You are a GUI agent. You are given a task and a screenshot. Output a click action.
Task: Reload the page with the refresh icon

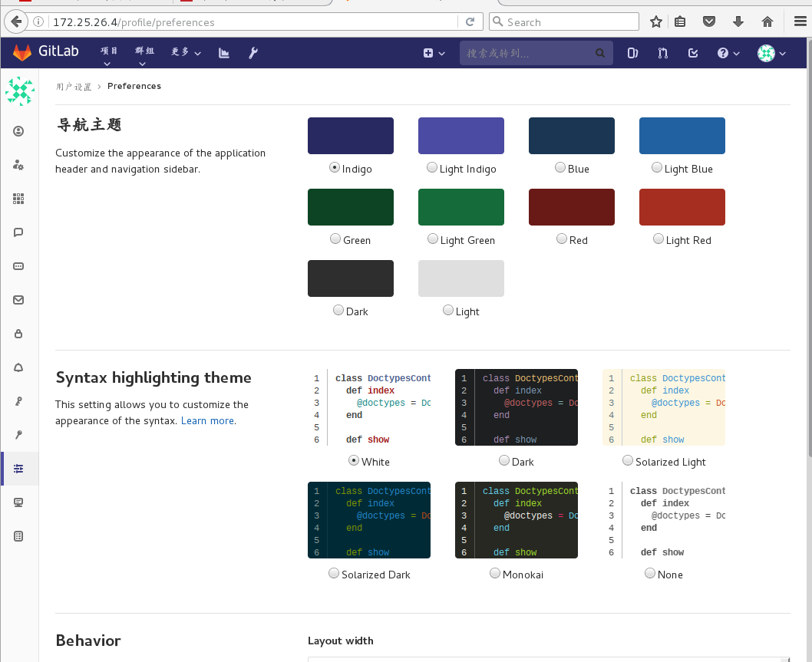[470, 21]
